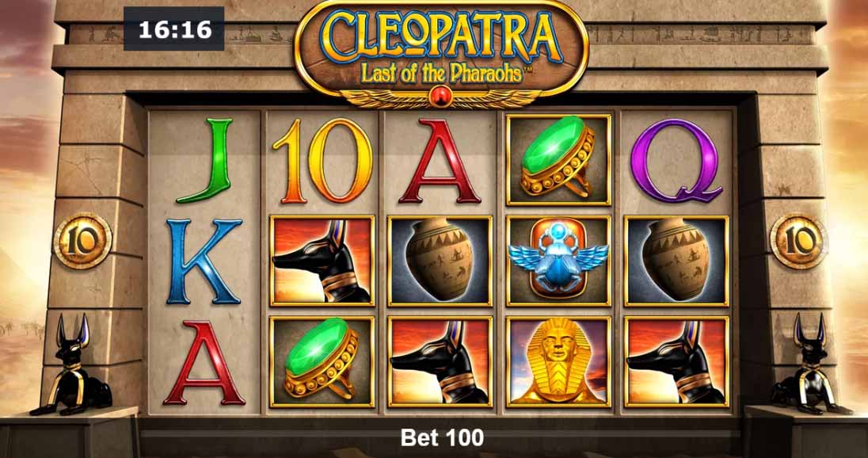The width and height of the screenshot is (868, 458).
Task: Click the emerald ring in the top row
Action: point(558,160)
